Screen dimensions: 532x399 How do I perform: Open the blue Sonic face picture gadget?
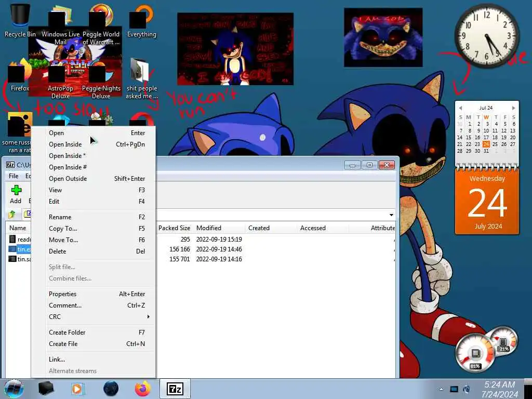(x=383, y=37)
